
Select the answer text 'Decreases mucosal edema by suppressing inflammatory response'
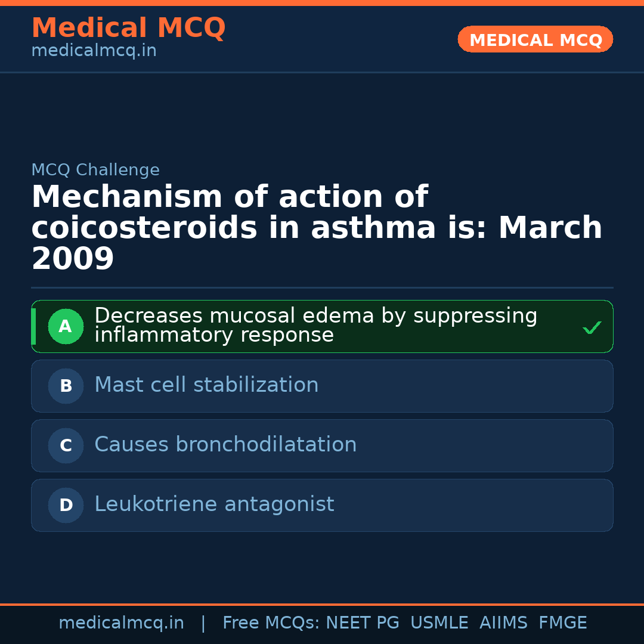click(x=315, y=326)
